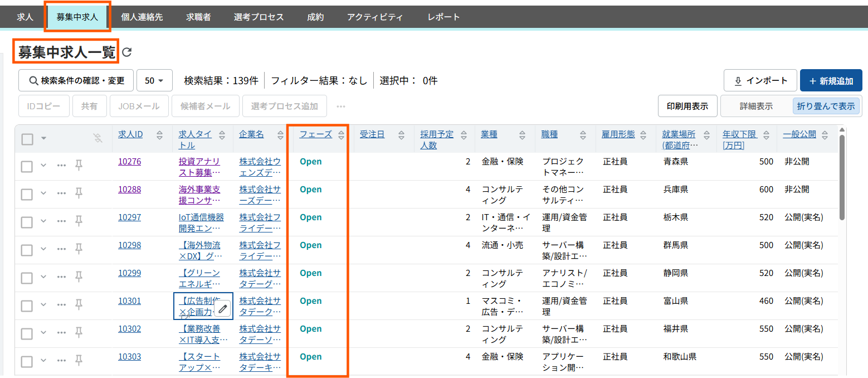
Task: Check the box for job 10303
Action: click(27, 361)
